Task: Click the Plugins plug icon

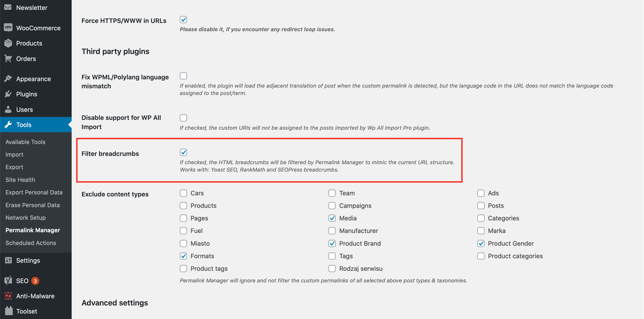Action: [8, 94]
